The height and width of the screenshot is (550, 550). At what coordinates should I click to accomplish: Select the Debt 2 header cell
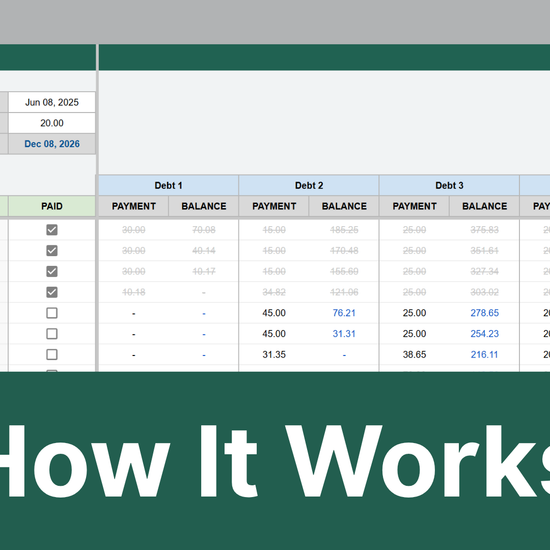tap(309, 185)
